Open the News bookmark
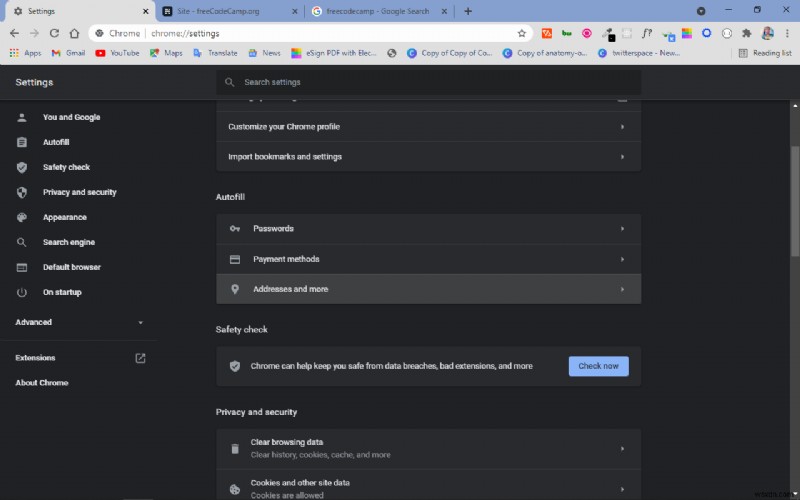The width and height of the screenshot is (800, 500). pyautogui.click(x=264, y=53)
